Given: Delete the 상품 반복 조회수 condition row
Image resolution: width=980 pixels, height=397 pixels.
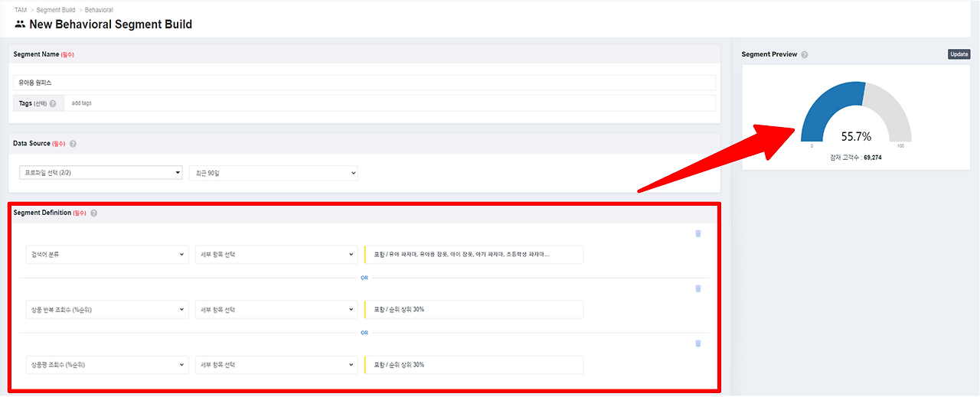Looking at the screenshot, I should 697,288.
